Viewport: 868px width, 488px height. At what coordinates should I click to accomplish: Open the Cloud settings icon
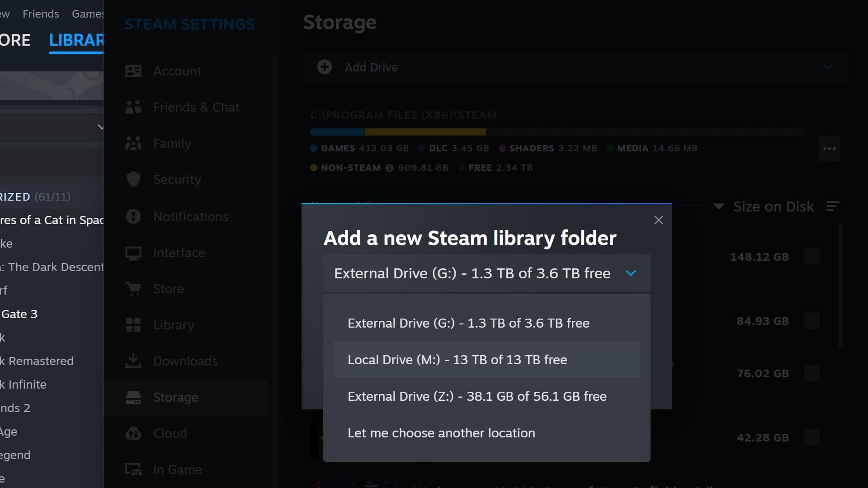(x=133, y=433)
